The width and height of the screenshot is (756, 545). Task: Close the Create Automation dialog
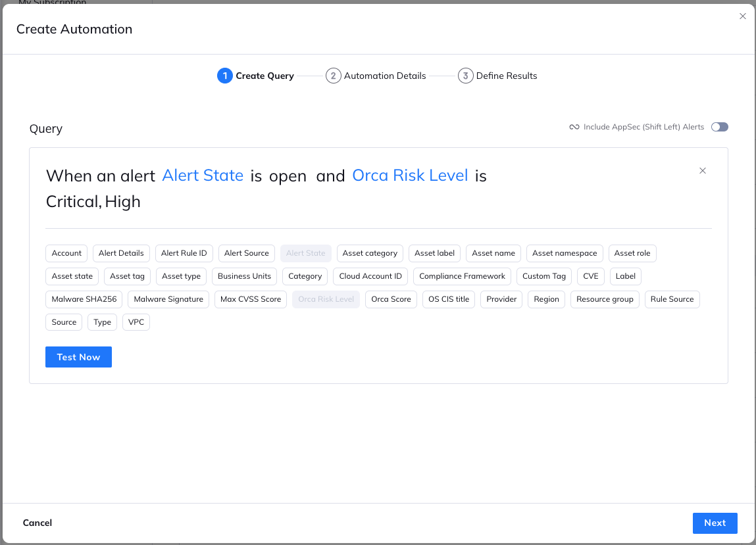click(x=742, y=16)
